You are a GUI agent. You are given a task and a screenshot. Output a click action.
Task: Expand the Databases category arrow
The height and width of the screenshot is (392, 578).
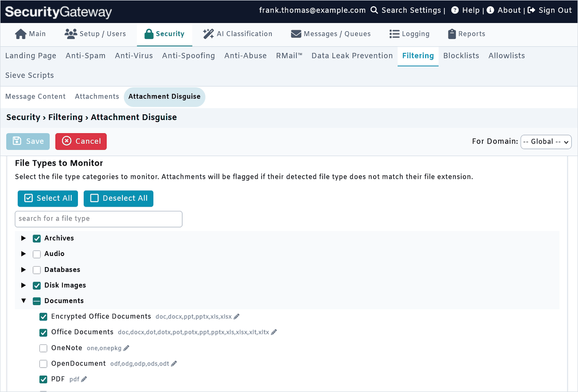[x=23, y=269]
